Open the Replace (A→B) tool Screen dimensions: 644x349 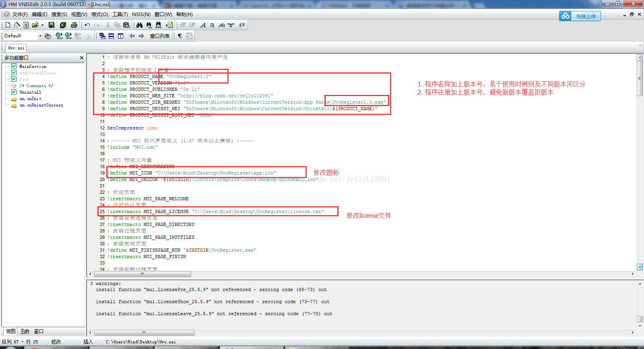(158, 25)
